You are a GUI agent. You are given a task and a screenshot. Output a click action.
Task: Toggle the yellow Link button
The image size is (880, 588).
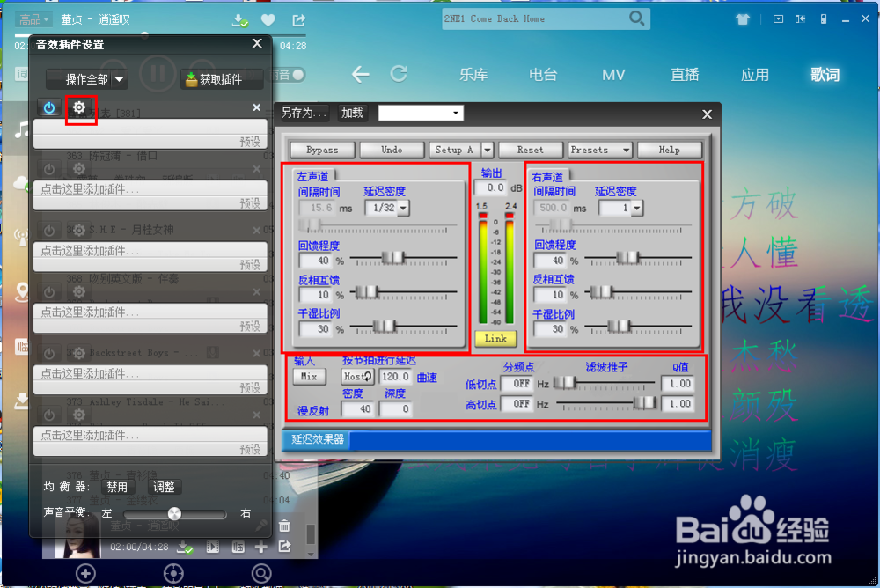(x=495, y=338)
